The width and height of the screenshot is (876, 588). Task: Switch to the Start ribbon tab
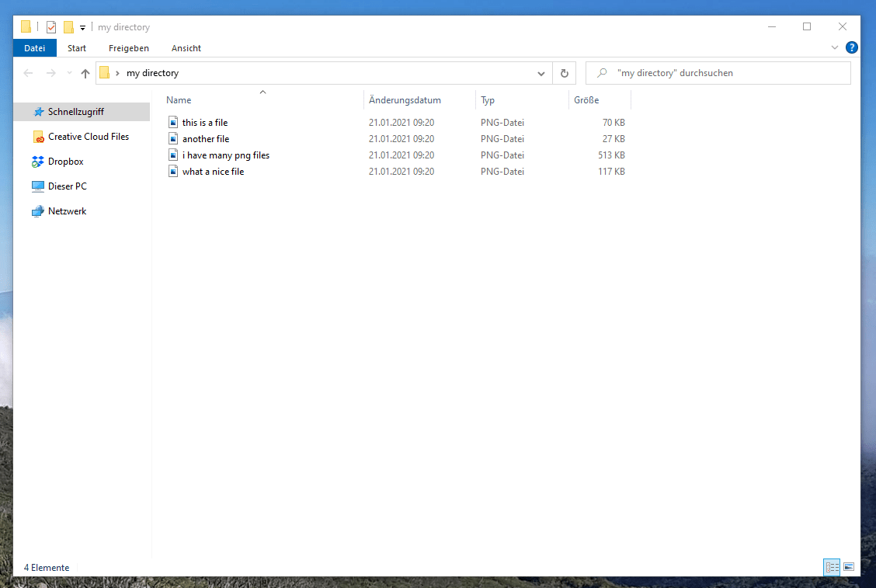pyautogui.click(x=77, y=48)
